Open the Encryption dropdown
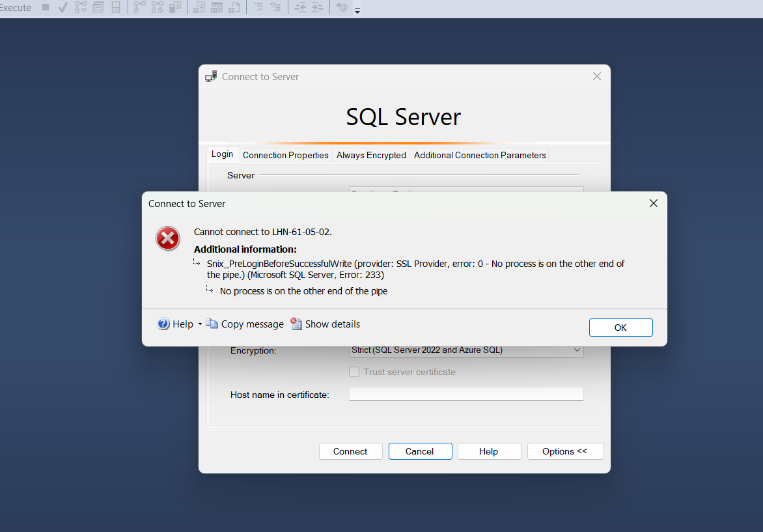The image size is (763, 532). point(577,350)
